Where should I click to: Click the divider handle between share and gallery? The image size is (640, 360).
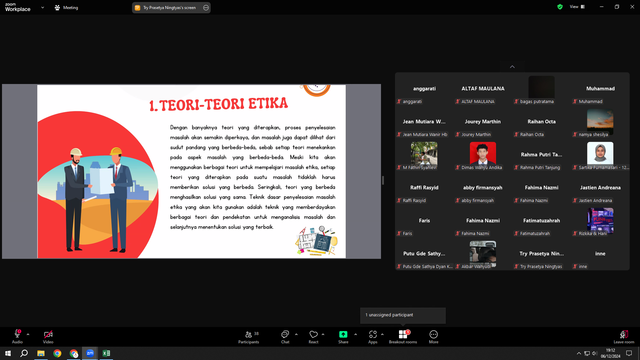pos(383,180)
